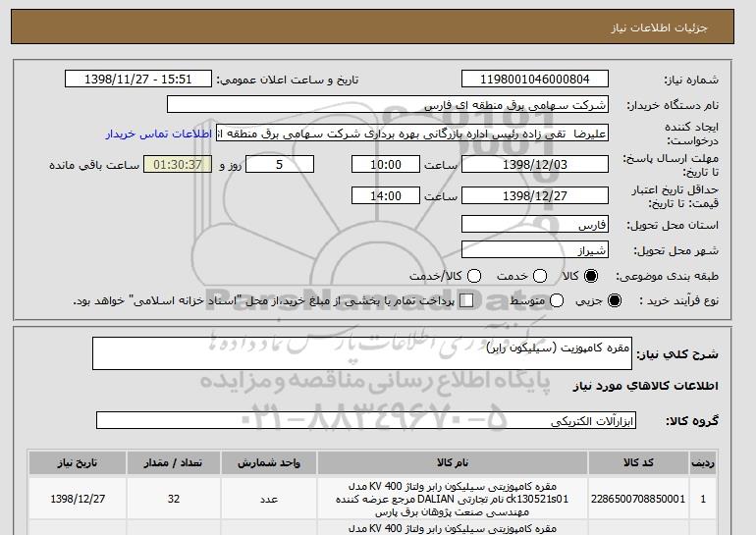Screen dimensions: 756x535
Task: Click product code 2286500708850001
Action: tap(638, 499)
